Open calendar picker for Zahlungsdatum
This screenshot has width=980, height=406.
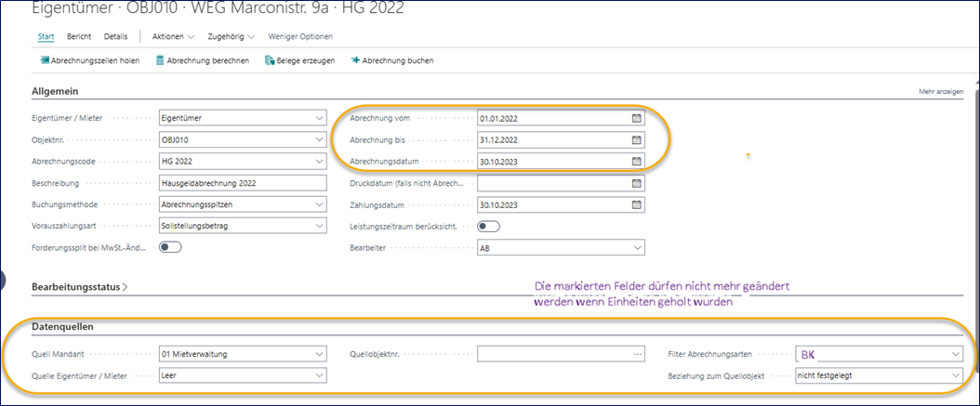[636, 204]
